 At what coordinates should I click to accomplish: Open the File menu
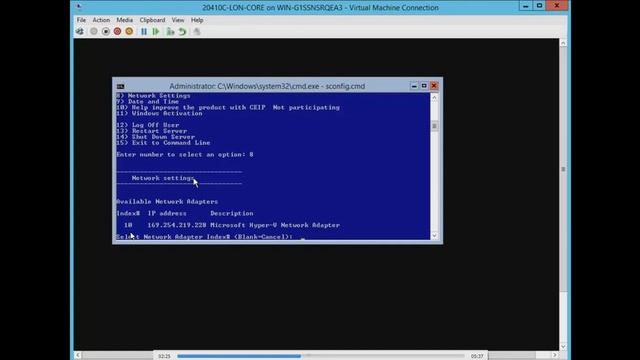tap(81, 20)
